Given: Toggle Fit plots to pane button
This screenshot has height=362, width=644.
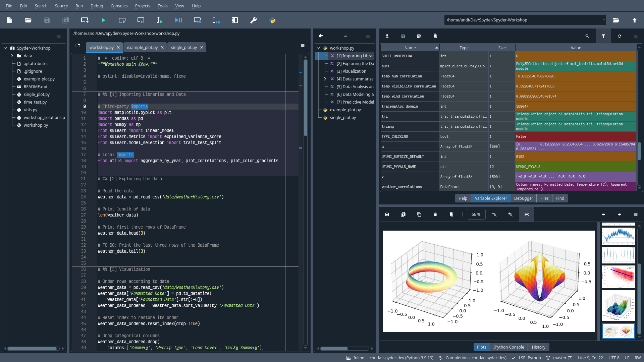Looking at the screenshot, I should [527, 215].
